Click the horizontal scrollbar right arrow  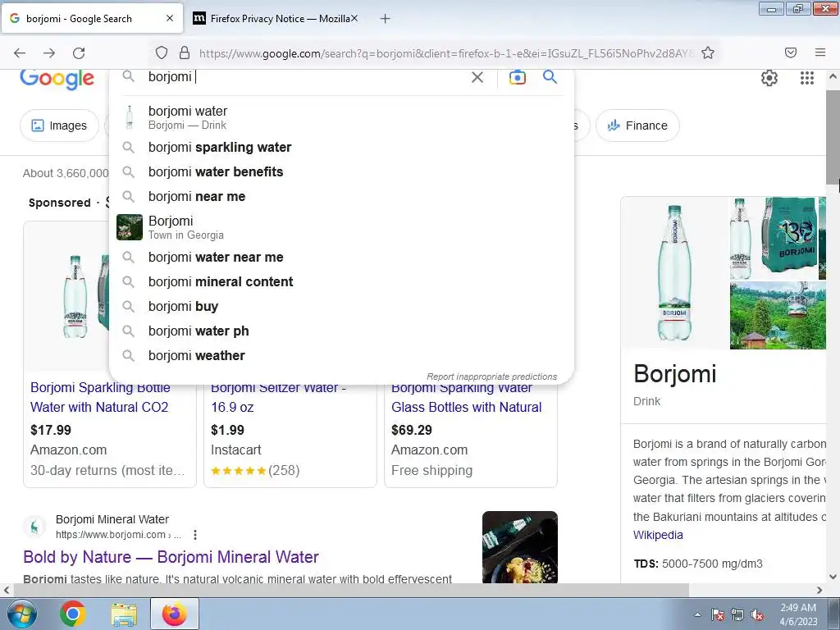819,590
